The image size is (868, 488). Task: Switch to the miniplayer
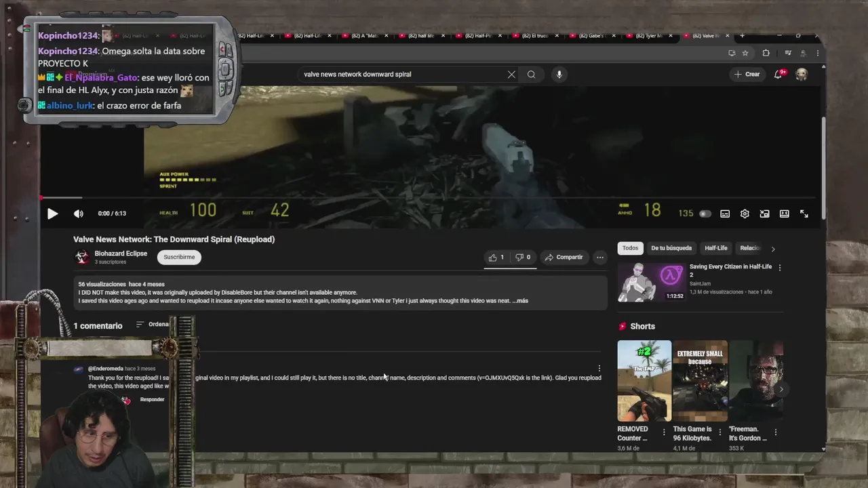pyautogui.click(x=764, y=213)
